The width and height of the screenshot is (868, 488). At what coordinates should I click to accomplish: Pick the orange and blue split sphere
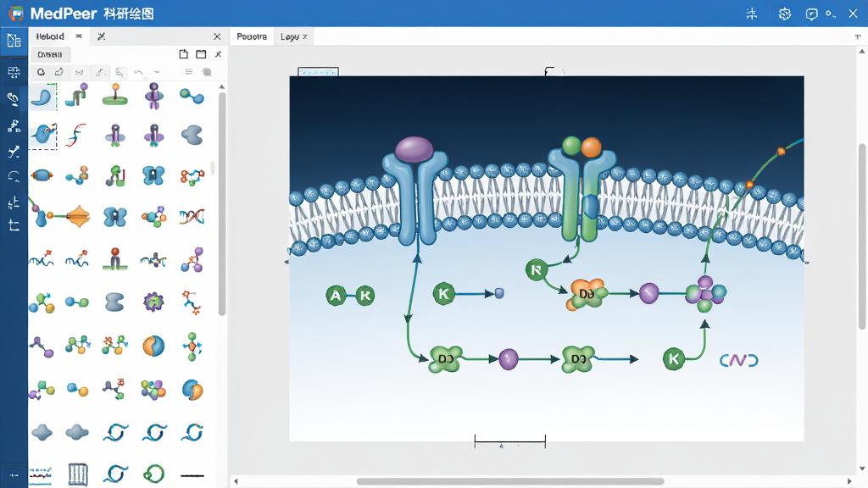point(153,346)
